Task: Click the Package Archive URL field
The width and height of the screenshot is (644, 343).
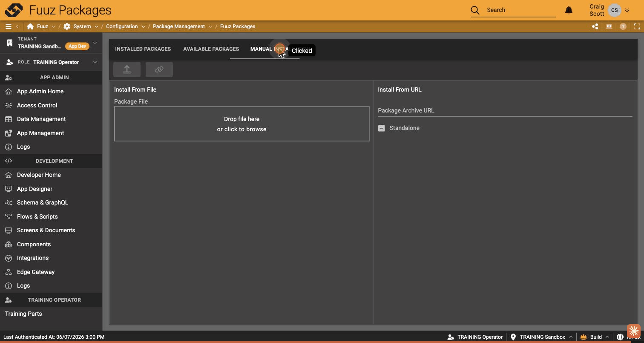Action: pos(505,111)
